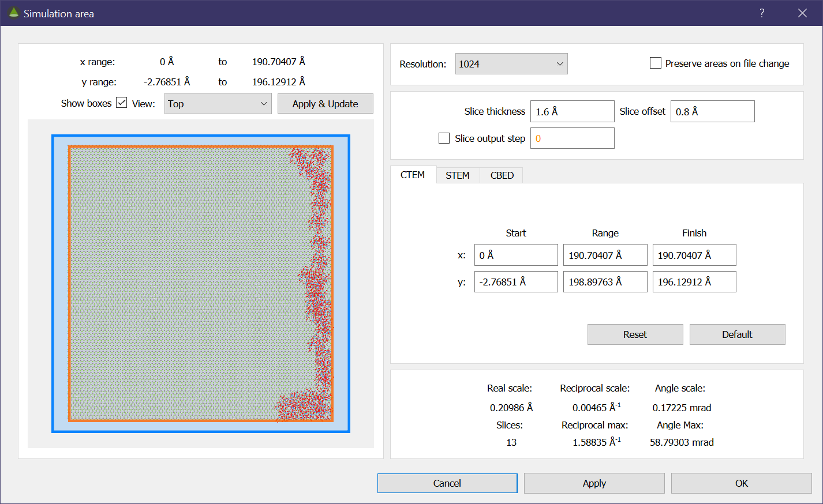Open the Resolution dropdown set to 1024
Viewport: 823px width, 504px height.
pos(511,64)
